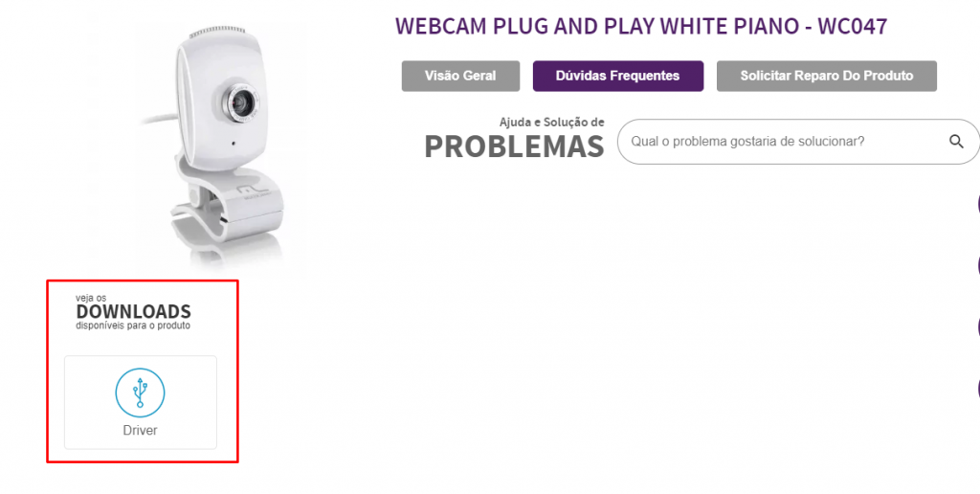Click the topmost purple circle at right edge
Image resolution: width=980 pixels, height=494 pixels.
(977, 204)
